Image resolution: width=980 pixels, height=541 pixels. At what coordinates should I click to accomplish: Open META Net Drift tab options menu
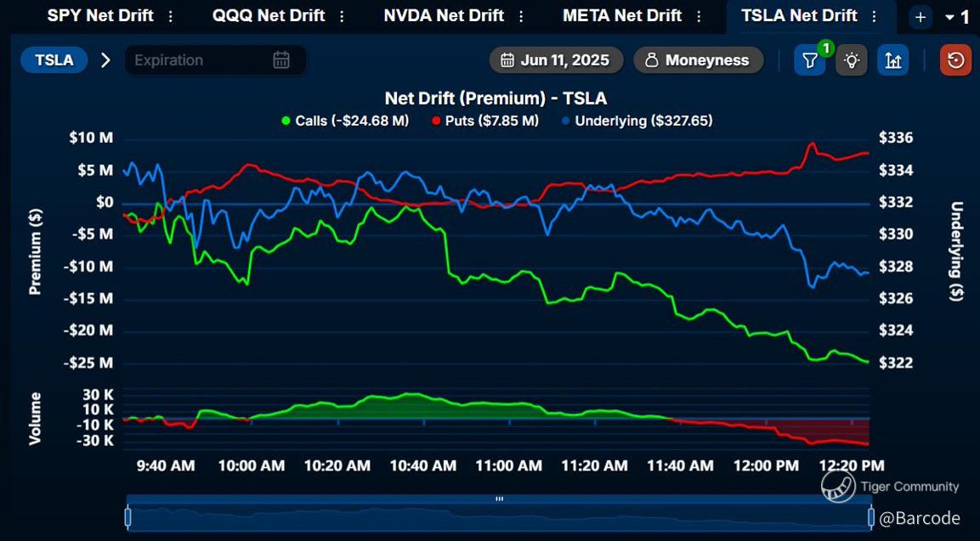[699, 17]
